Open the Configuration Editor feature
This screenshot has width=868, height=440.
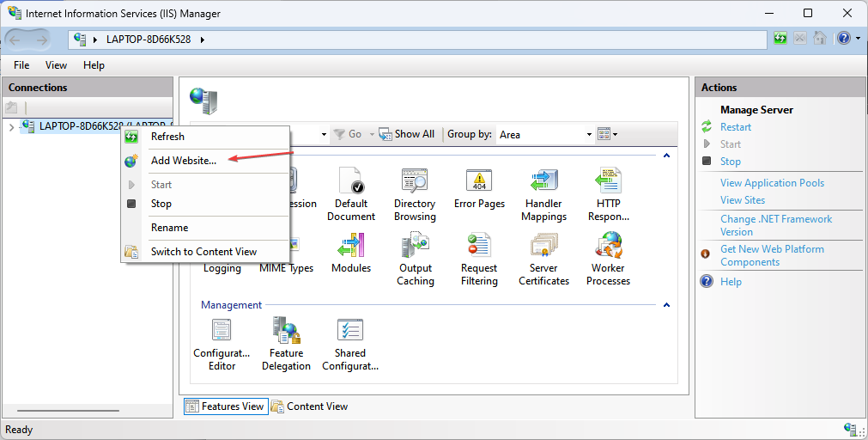[x=222, y=344]
